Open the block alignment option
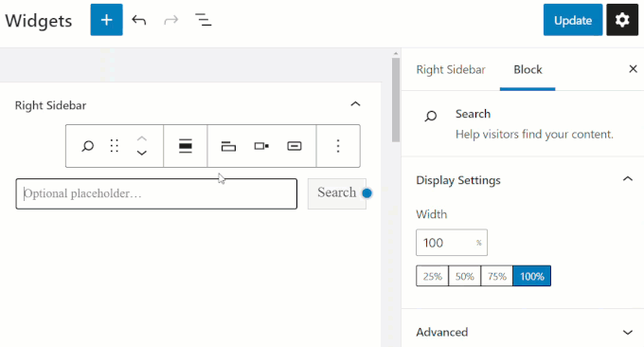644x347 pixels. tap(186, 146)
